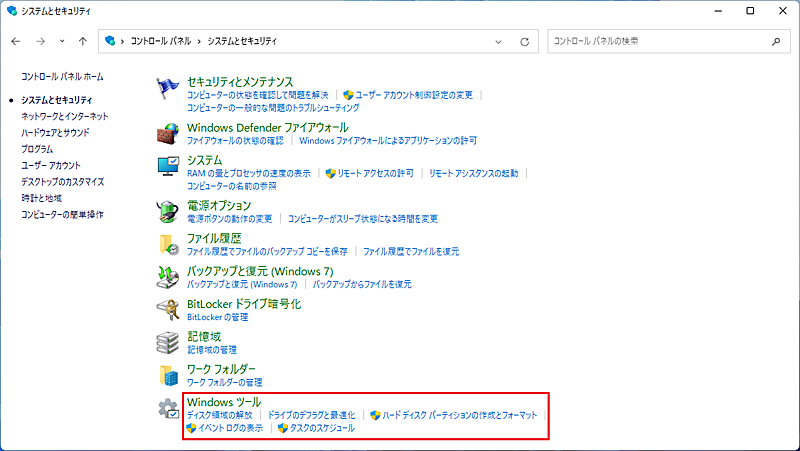Click the ワーク フォルダー folder icon

[167, 375]
